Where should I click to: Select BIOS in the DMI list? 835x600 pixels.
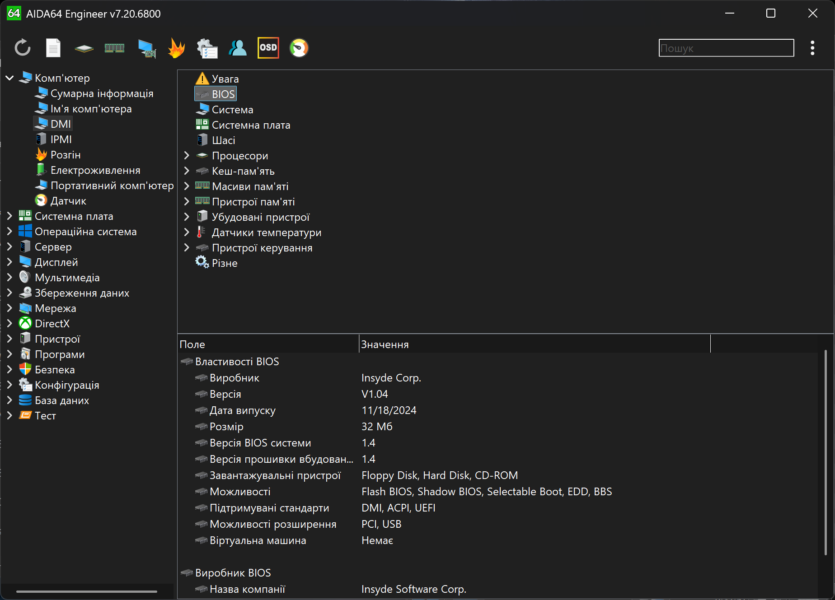tap(216, 94)
